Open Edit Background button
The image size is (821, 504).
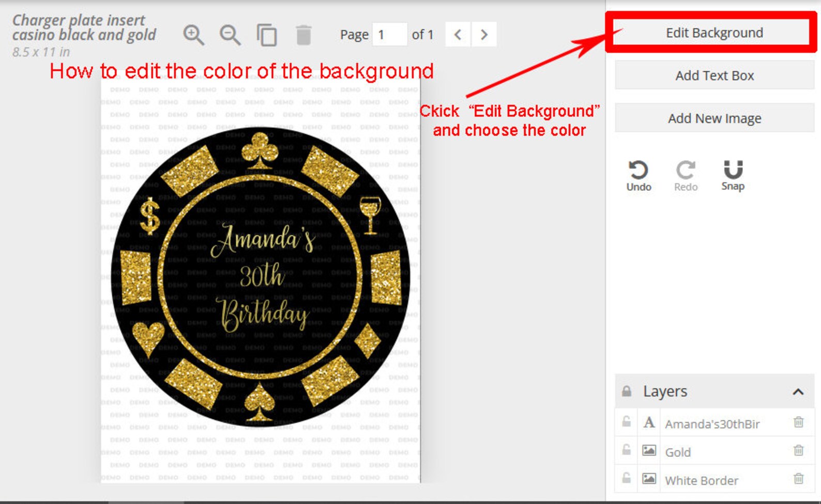714,33
